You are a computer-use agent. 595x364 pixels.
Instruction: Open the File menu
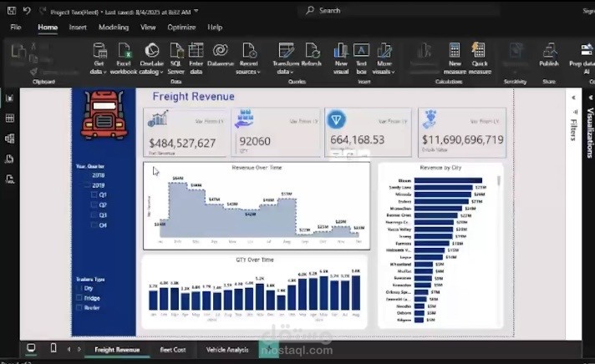pos(16,28)
